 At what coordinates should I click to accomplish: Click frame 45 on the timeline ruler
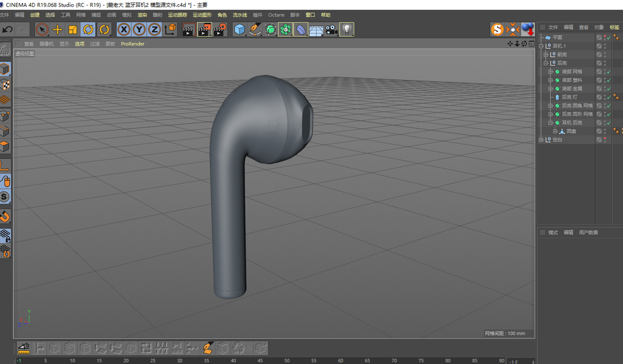point(260,360)
